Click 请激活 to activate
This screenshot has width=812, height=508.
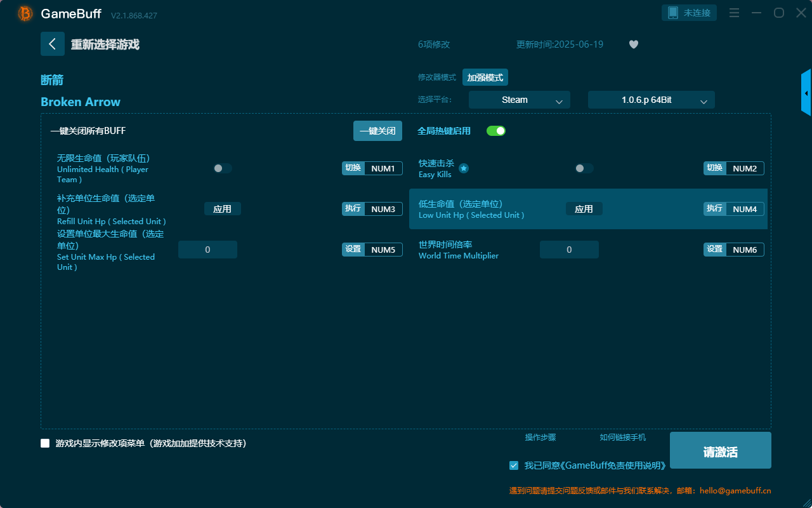(720, 450)
